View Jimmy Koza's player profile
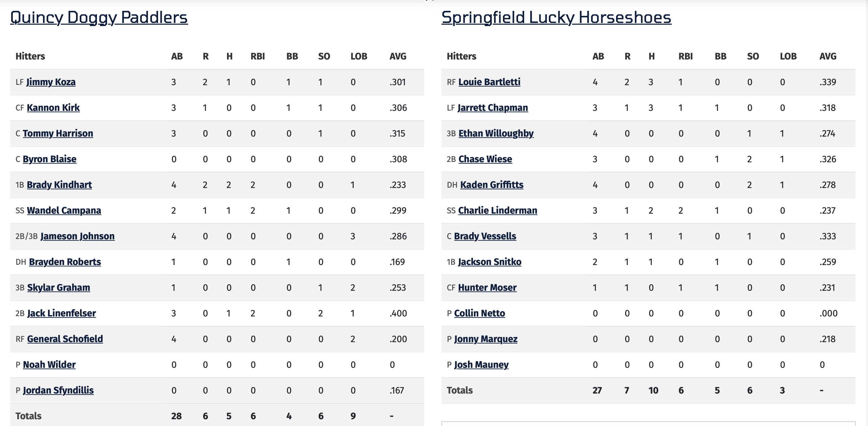The width and height of the screenshot is (868, 426). [x=51, y=82]
